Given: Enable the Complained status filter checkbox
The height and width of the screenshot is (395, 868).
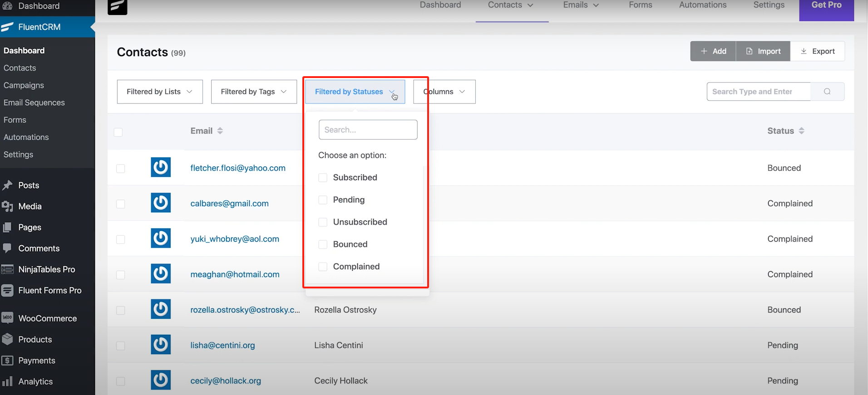Looking at the screenshot, I should 323,267.
